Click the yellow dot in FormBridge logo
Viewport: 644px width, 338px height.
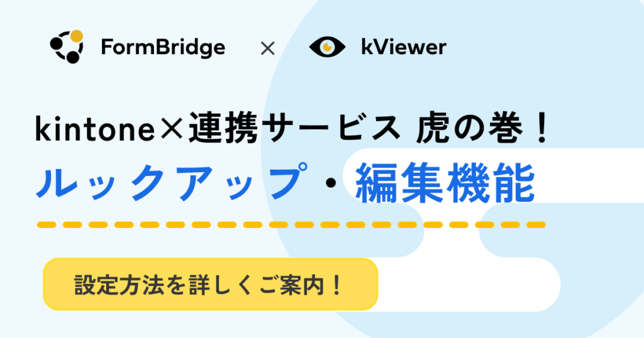76,36
